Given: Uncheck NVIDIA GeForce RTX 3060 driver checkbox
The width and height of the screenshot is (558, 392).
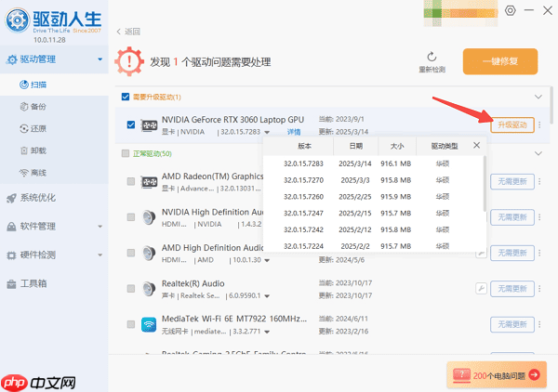Looking at the screenshot, I should pos(131,124).
